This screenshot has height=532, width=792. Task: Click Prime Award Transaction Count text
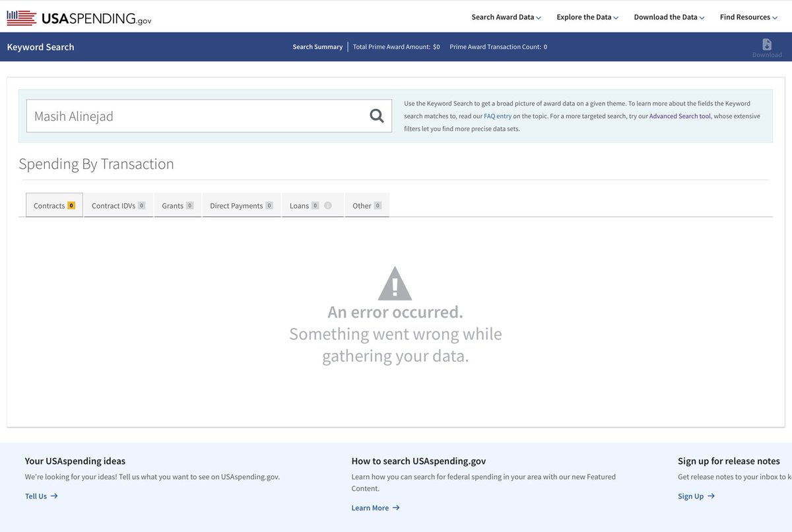coord(498,47)
